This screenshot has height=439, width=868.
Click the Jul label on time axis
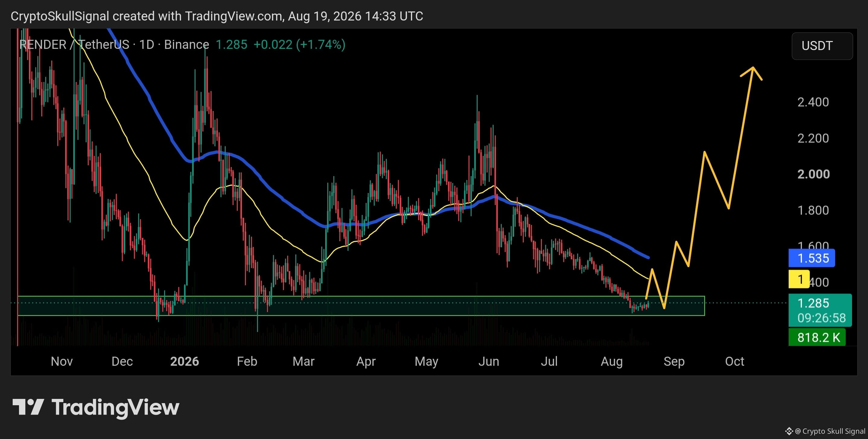tap(549, 361)
